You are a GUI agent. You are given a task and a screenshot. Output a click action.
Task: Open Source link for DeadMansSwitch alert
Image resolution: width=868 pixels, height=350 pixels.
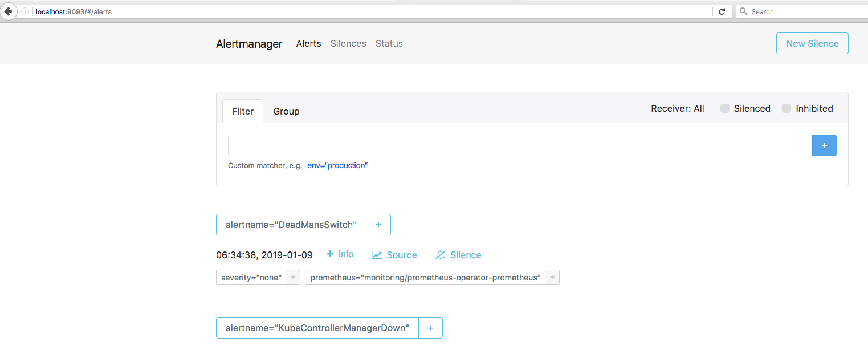[394, 255]
